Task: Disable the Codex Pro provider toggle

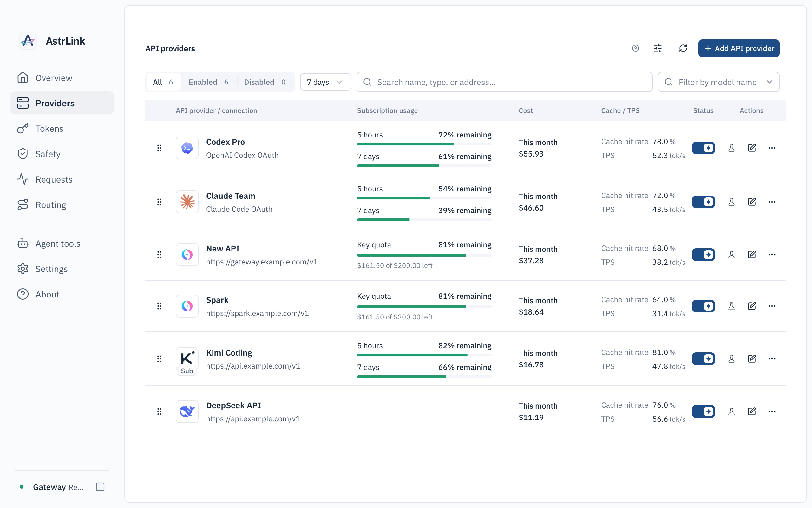Action: pyautogui.click(x=703, y=148)
